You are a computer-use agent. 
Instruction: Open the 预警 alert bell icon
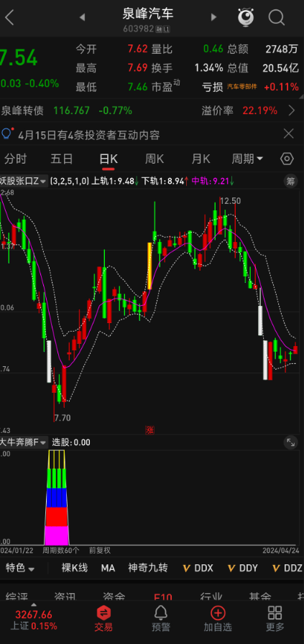(x=160, y=618)
